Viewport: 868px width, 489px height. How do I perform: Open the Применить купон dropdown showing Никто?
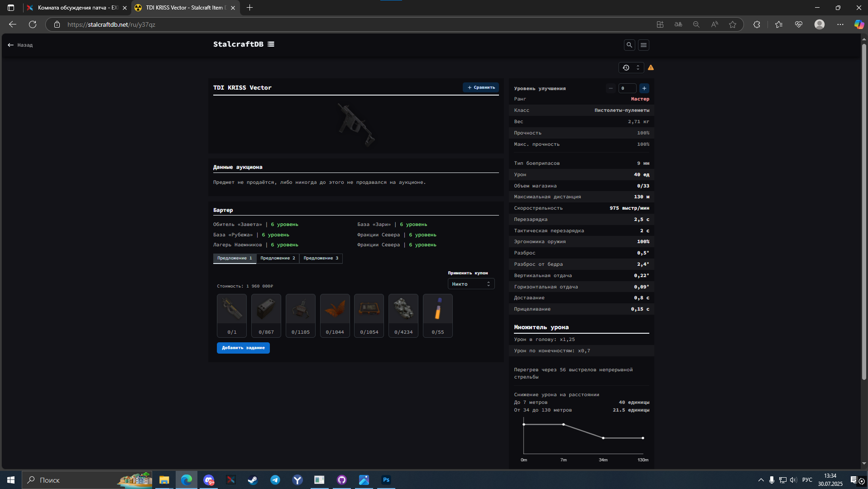tap(471, 284)
